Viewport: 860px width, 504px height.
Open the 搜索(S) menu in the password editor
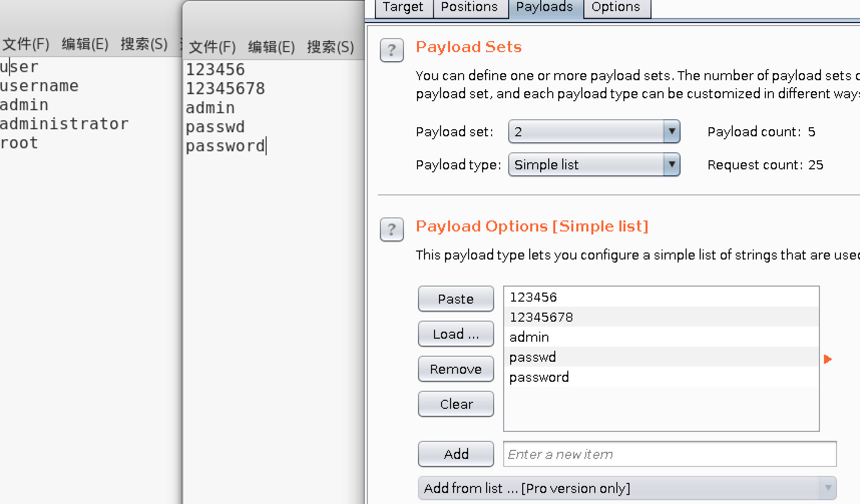[331, 47]
